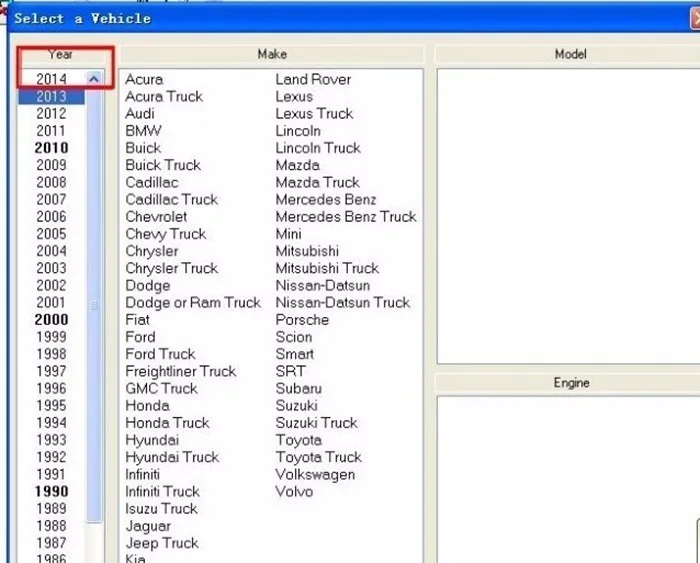Select Lincoln Truck
The width and height of the screenshot is (700, 563).
pyautogui.click(x=318, y=148)
